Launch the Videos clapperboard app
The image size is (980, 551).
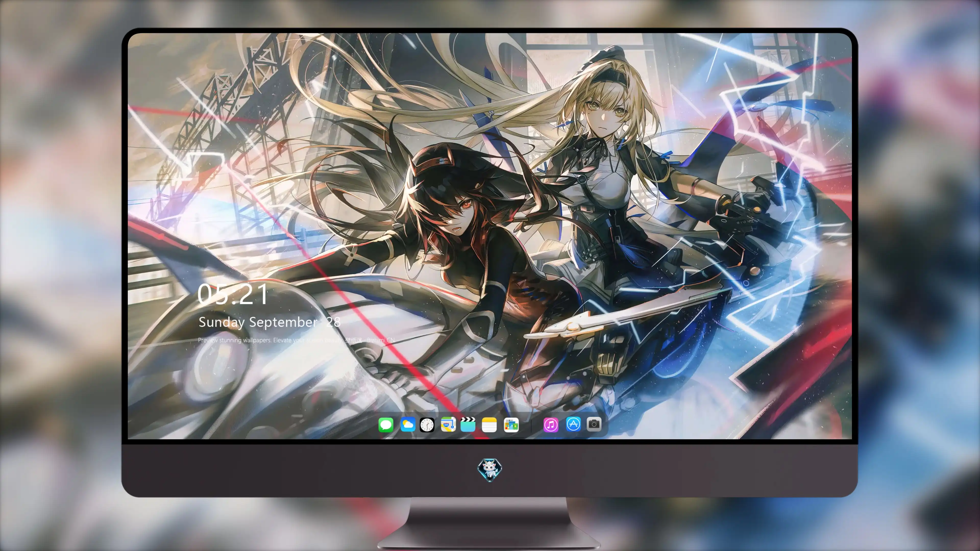468,424
